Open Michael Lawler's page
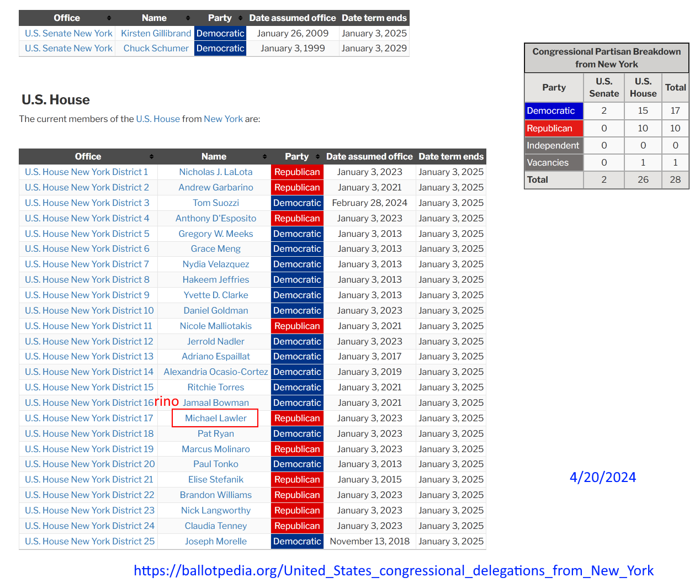This screenshot has width=700, height=588. [x=216, y=419]
